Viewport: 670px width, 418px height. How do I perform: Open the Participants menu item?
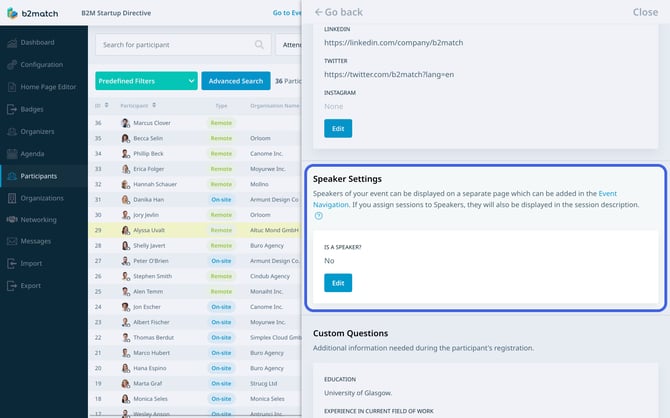click(x=40, y=176)
